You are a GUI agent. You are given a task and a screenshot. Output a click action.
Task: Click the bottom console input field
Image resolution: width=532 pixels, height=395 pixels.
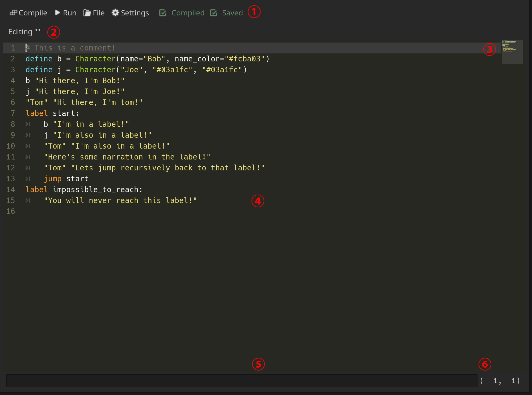tap(242, 381)
